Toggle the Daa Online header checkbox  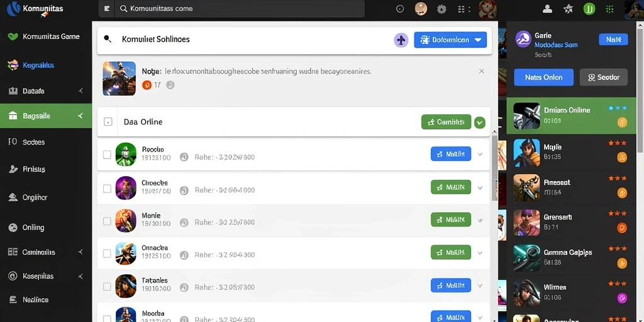pyautogui.click(x=108, y=121)
